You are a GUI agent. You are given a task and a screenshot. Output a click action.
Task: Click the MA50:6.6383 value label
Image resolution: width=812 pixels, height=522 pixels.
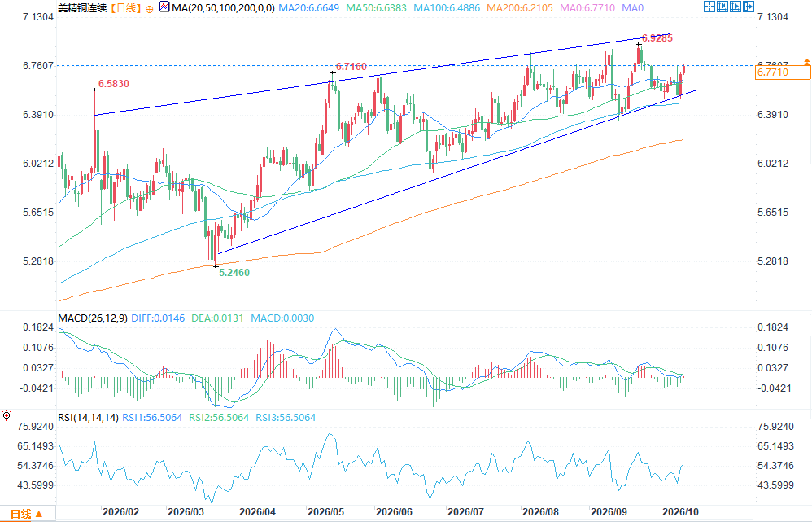pos(377,8)
